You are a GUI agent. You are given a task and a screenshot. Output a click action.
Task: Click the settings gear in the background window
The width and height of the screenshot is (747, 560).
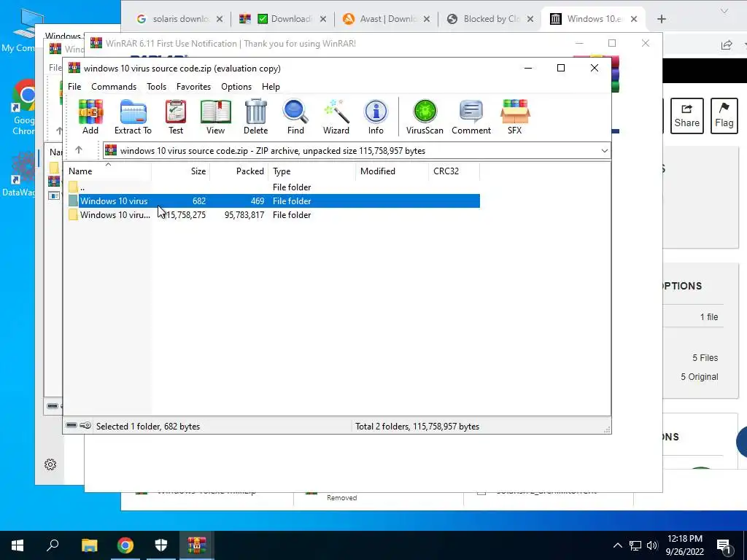point(50,464)
